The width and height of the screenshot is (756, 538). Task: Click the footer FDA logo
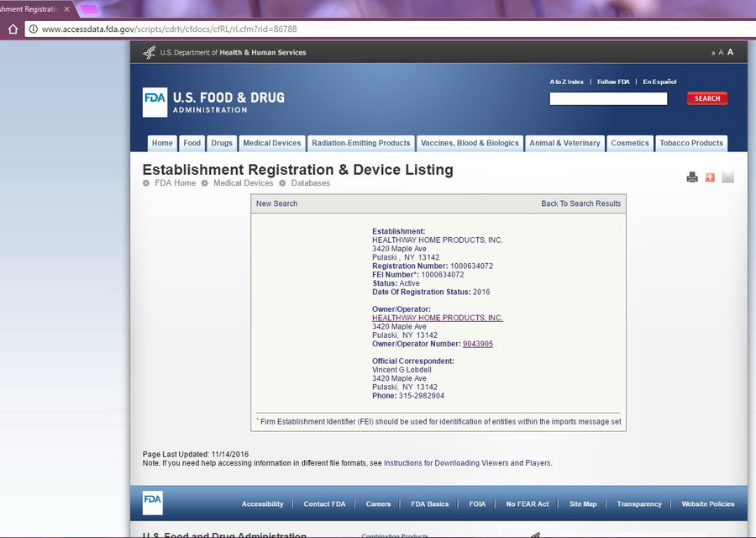coord(152,503)
